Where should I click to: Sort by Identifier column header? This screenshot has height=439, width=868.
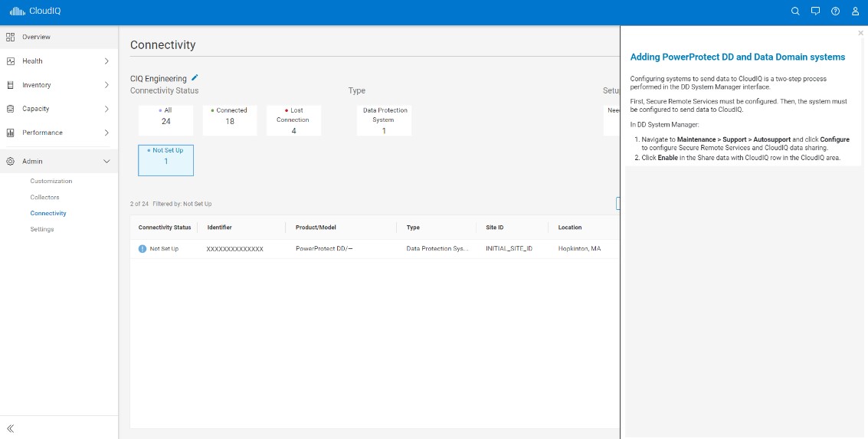tap(219, 228)
